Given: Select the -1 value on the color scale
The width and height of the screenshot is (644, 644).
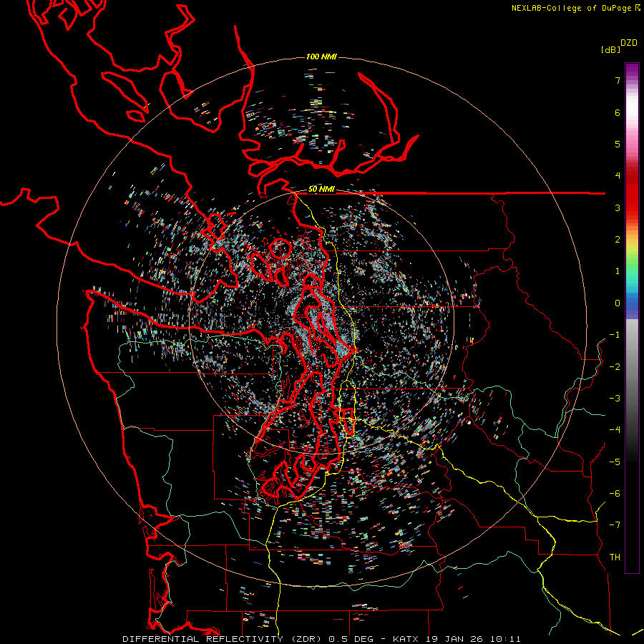Looking at the screenshot, I should [x=615, y=335].
